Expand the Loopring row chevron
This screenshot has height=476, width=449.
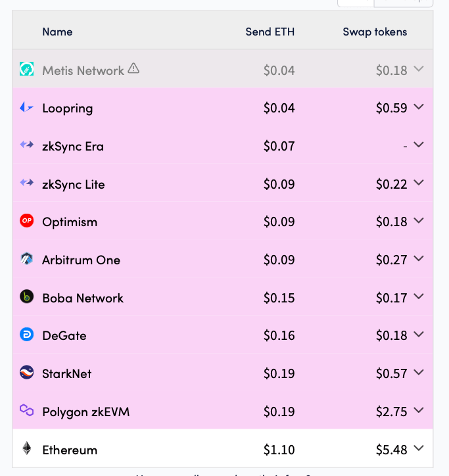click(x=419, y=107)
